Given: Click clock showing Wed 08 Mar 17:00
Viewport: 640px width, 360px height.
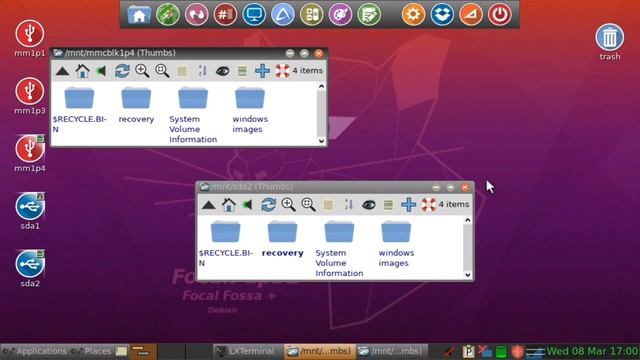Looking at the screenshot, I should point(592,351).
